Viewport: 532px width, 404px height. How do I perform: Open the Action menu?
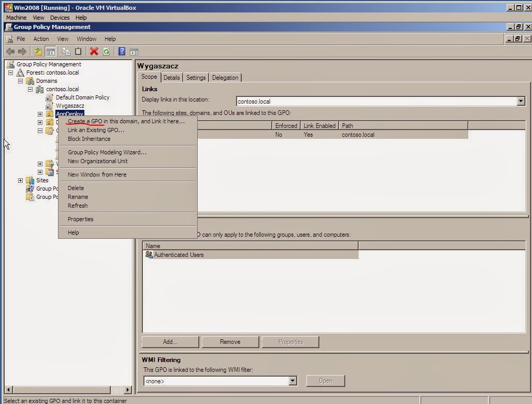(x=41, y=39)
